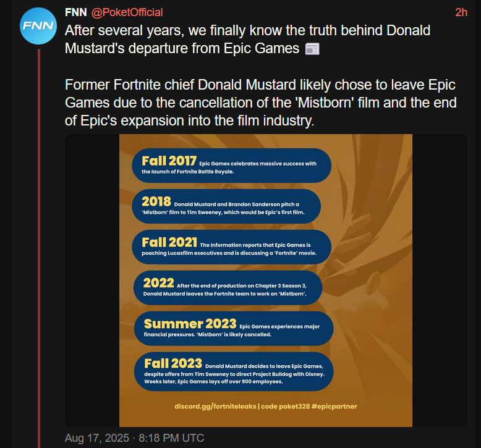Click the Fall 2023 layoffs bubble
The height and width of the screenshot is (448, 481).
234,371
